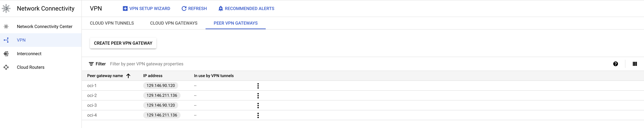Sort by Peer gateway name arrow
This screenshot has height=128, width=644.
click(x=128, y=76)
